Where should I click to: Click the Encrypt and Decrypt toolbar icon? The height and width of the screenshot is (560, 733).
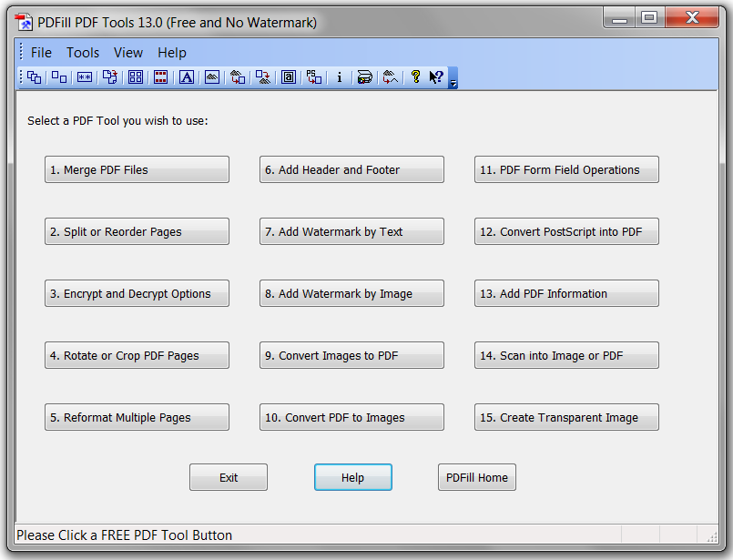tap(85, 77)
